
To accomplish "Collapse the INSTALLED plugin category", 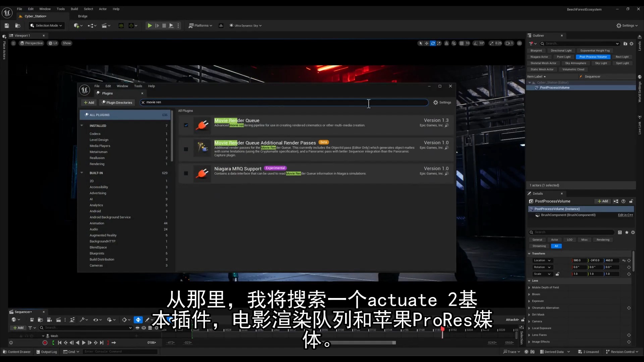I will [x=82, y=126].
